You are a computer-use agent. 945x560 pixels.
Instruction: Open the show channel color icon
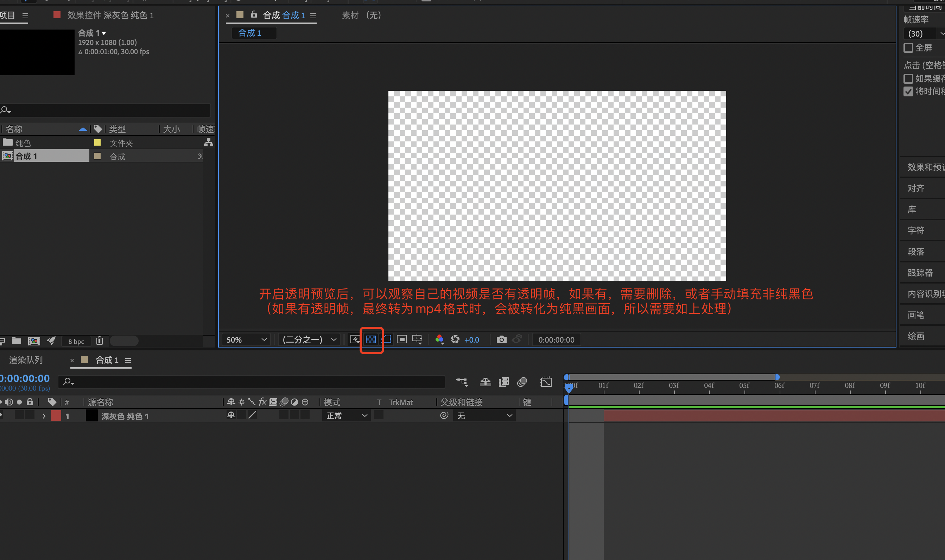[x=439, y=339]
